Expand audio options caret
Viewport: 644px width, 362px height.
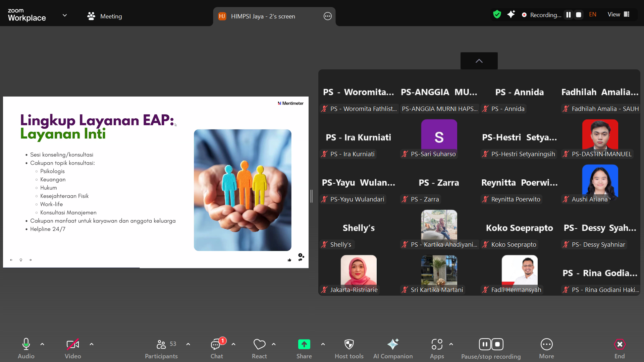[x=42, y=344]
